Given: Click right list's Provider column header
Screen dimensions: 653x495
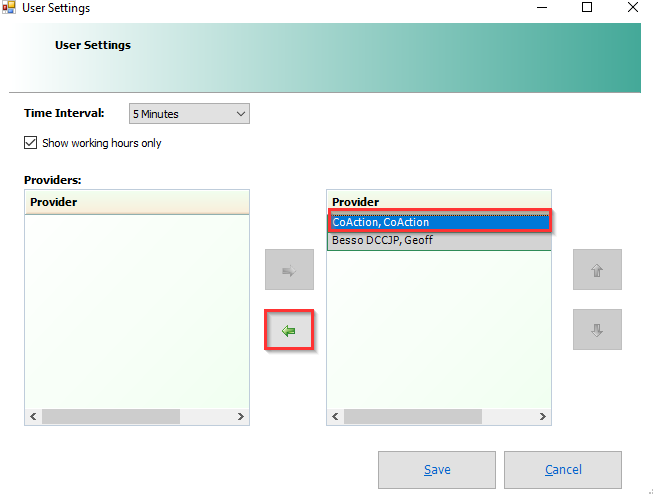Looking at the screenshot, I should tap(439, 202).
